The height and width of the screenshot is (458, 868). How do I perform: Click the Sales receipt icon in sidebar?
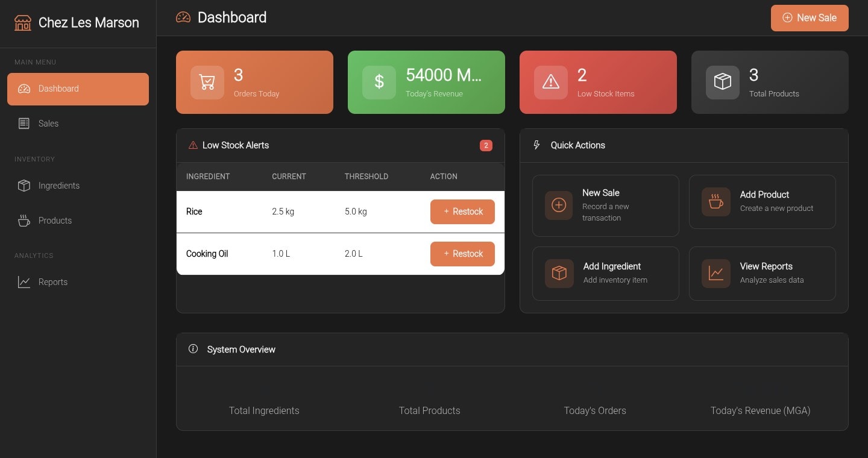click(24, 124)
